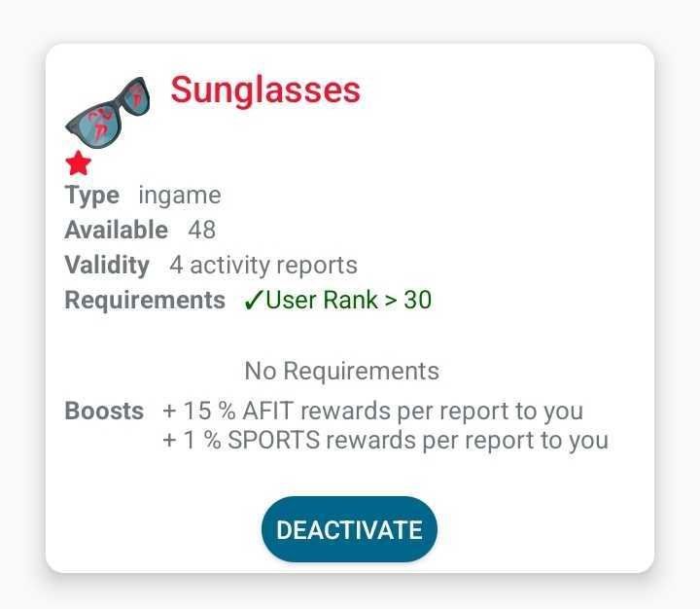Viewport: 700px width, 609px height.
Task: Click the 15 % AFIT rewards boost
Action: (373, 412)
